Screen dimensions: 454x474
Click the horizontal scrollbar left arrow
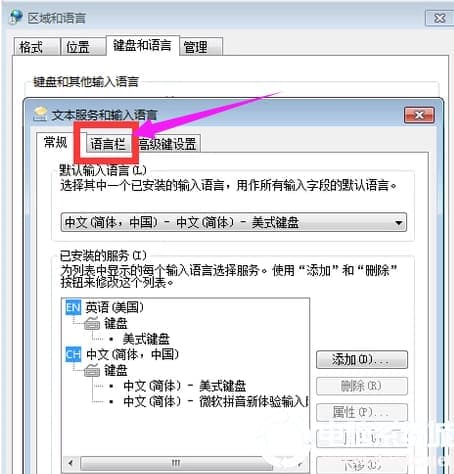click(71, 463)
